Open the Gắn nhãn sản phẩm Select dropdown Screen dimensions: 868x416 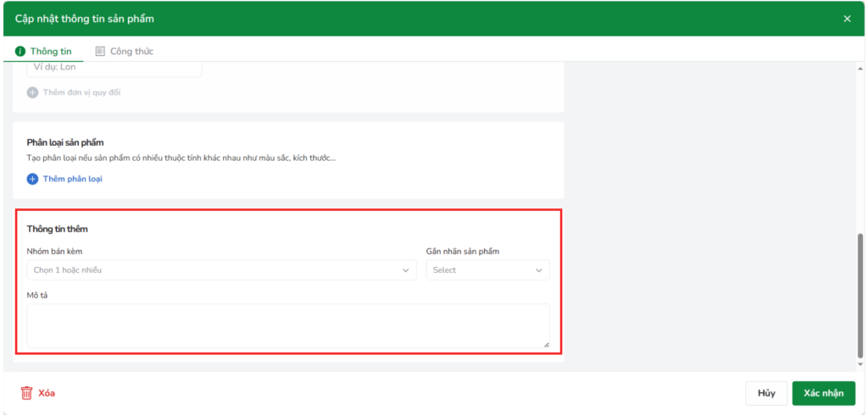point(487,270)
